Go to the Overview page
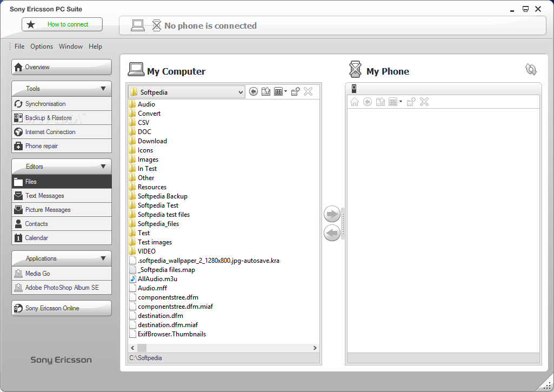The width and height of the screenshot is (554, 392). tap(62, 67)
